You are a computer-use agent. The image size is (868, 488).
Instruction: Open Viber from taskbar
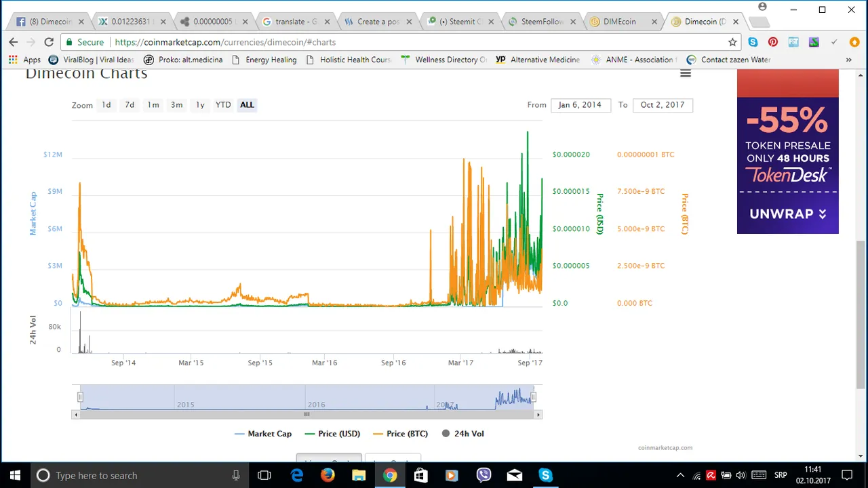click(484, 475)
